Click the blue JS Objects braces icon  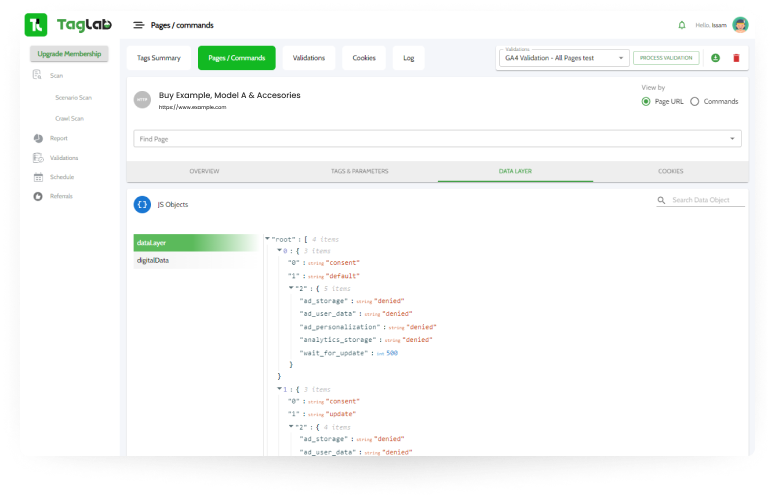coord(142,205)
